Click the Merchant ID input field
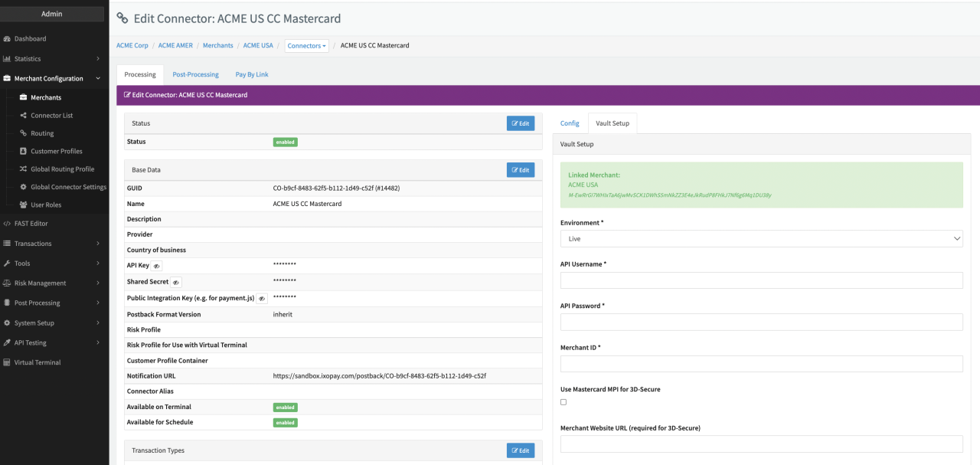This screenshot has width=980, height=465. 761,364
